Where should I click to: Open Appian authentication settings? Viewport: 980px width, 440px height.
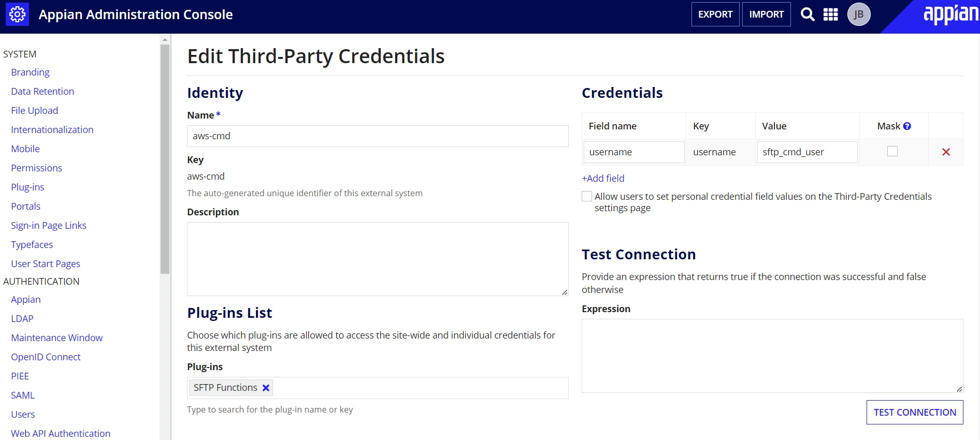click(x=26, y=300)
